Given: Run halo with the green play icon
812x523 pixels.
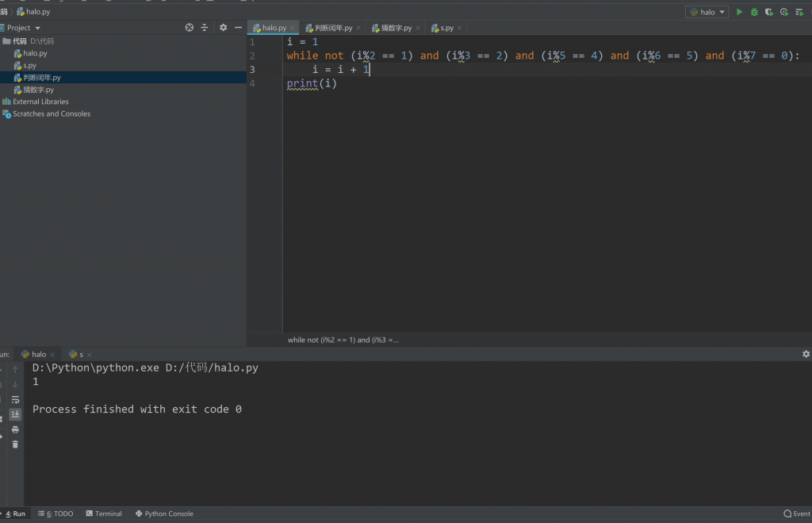Looking at the screenshot, I should point(739,12).
